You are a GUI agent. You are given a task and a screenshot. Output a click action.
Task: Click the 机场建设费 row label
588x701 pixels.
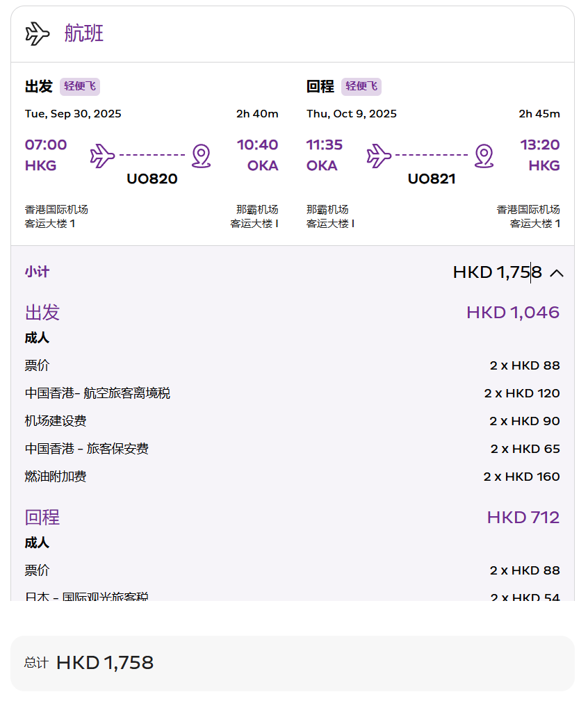[x=56, y=421]
